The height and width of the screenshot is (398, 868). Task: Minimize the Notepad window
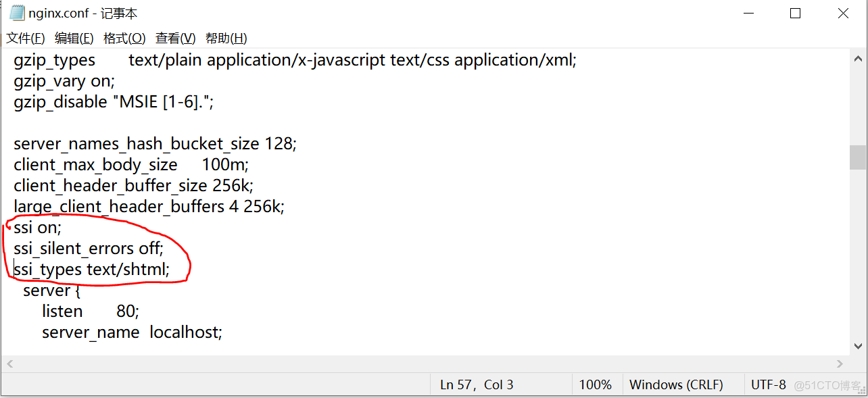(x=748, y=13)
